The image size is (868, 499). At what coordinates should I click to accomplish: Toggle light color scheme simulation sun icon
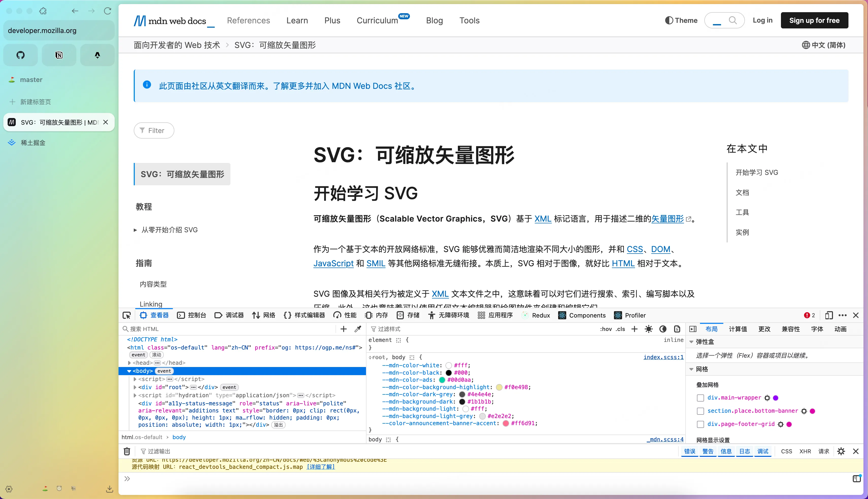648,329
